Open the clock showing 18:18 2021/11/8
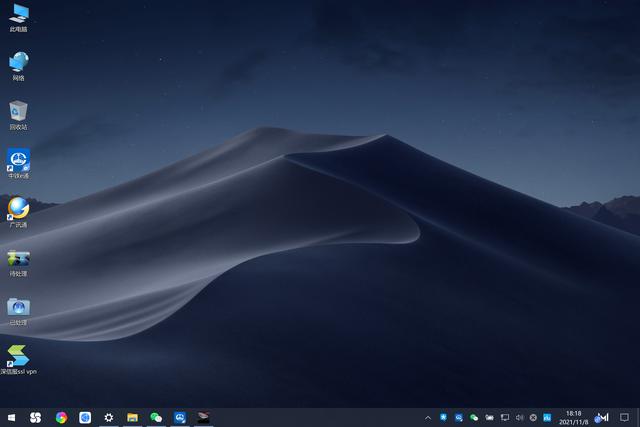The image size is (640, 427). pyautogui.click(x=573, y=418)
